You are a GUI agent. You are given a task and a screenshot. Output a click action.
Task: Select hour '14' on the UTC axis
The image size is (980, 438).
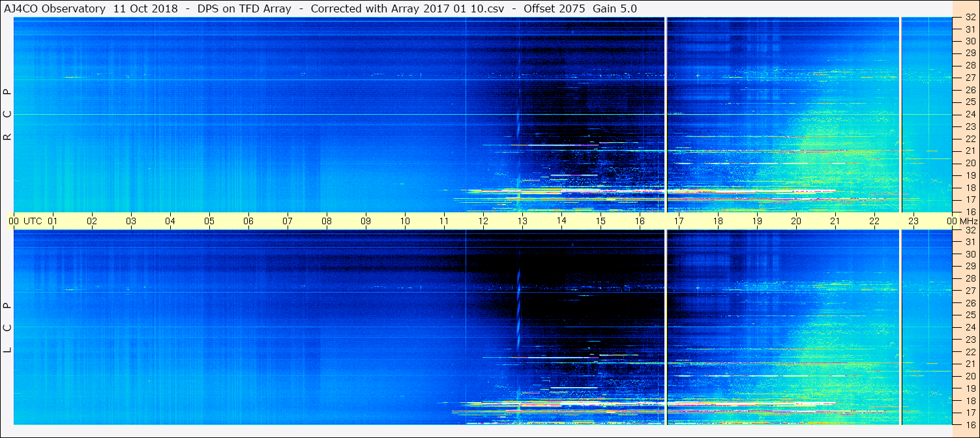pyautogui.click(x=561, y=221)
